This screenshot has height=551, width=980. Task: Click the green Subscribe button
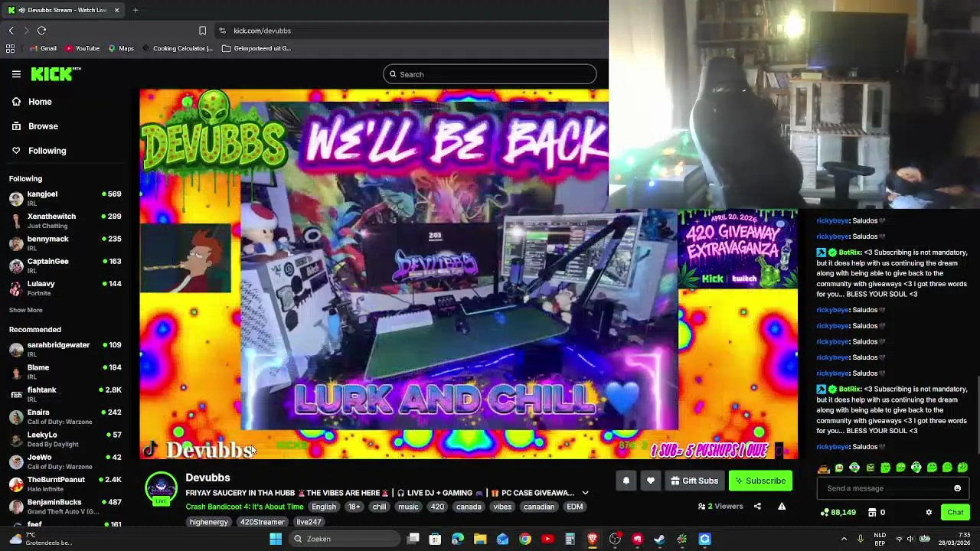click(760, 481)
